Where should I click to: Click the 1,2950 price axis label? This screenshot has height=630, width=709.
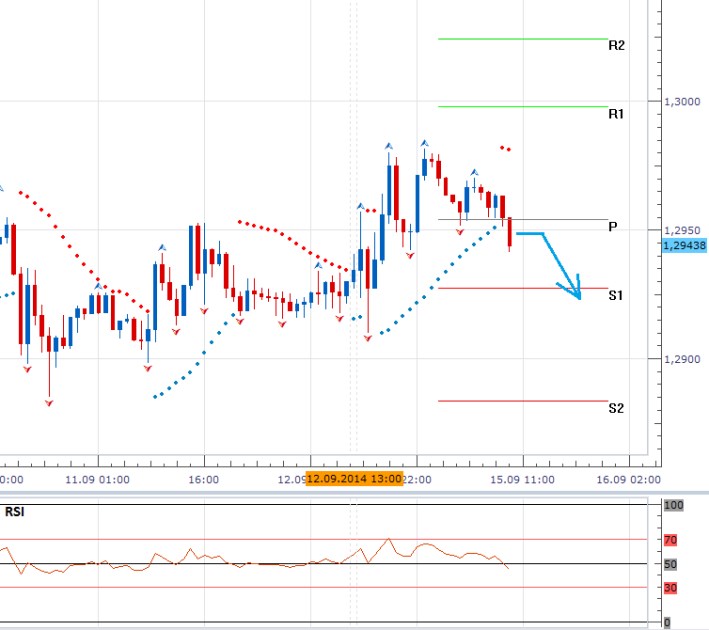pos(682,230)
